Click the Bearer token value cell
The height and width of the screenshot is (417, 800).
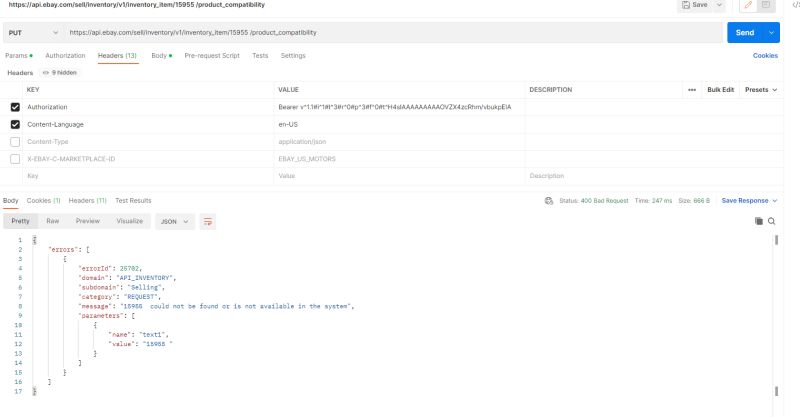(x=399, y=107)
